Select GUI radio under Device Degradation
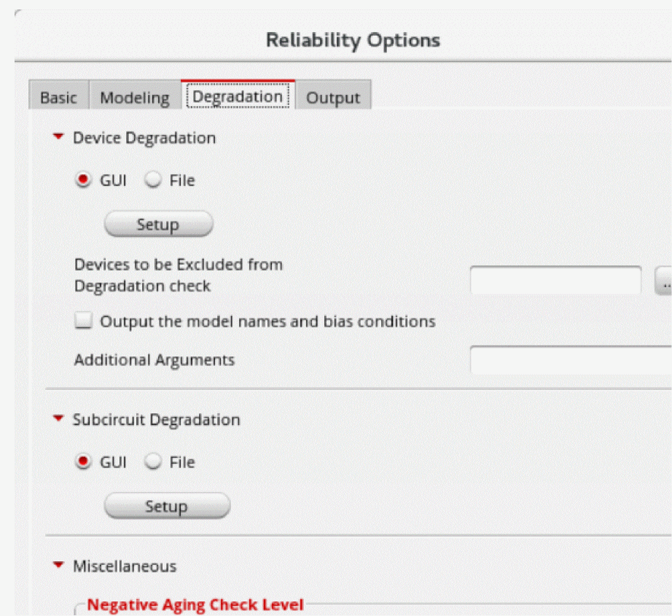The height and width of the screenshot is (616, 672). point(84,180)
